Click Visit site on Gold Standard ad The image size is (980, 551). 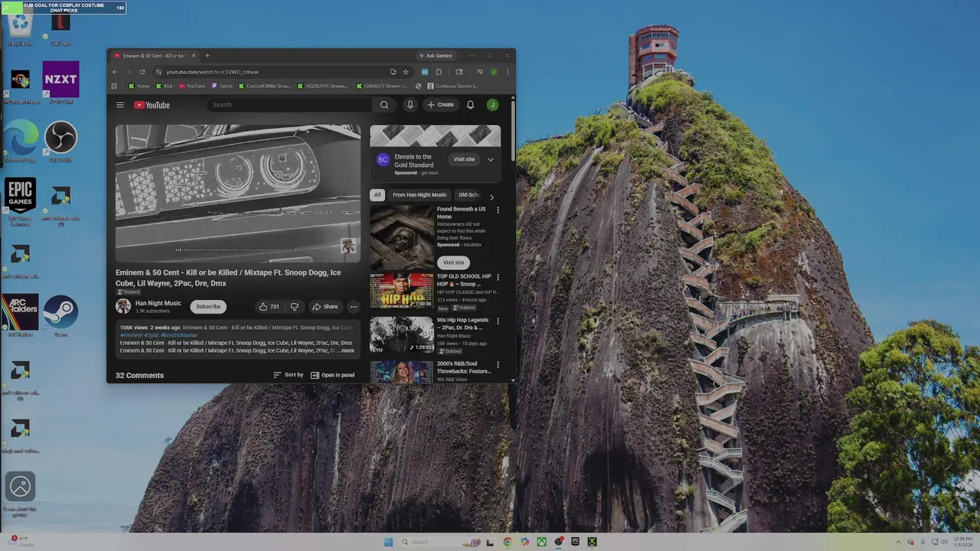464,159
